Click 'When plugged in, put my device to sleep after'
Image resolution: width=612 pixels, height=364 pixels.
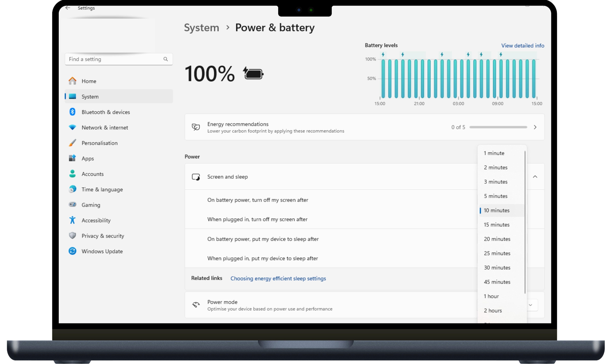(x=262, y=258)
